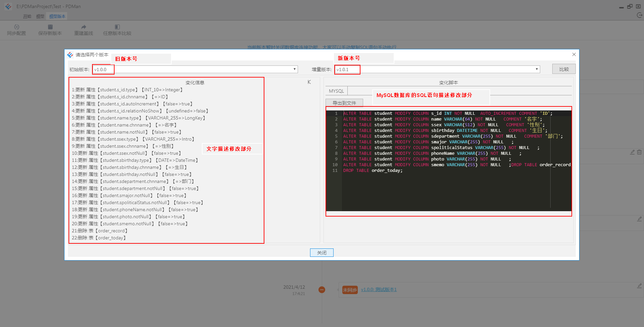Image resolution: width=644 pixels, height=327 pixels.
Task: Open the v1.0.0: 测试版本1 link
Action: click(x=379, y=289)
